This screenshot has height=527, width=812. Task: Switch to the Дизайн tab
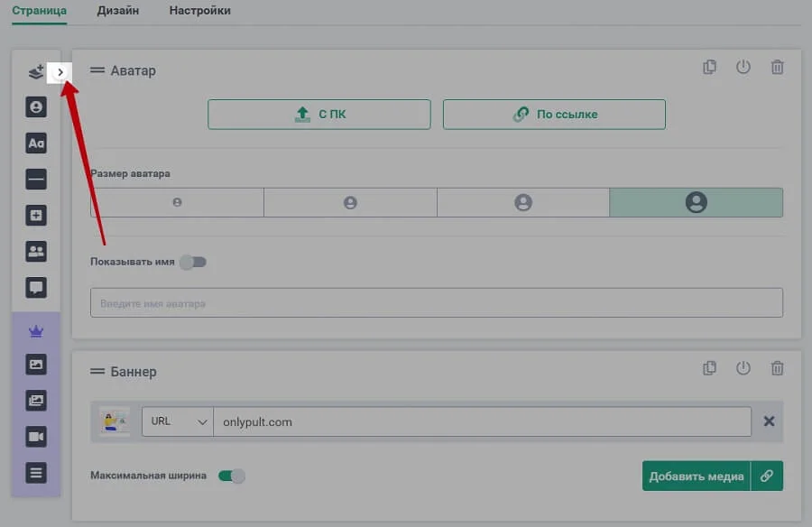pos(118,11)
